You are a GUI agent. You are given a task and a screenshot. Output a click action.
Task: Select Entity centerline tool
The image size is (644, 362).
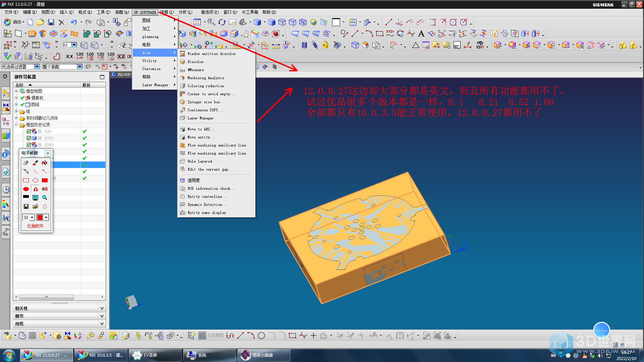(x=207, y=196)
